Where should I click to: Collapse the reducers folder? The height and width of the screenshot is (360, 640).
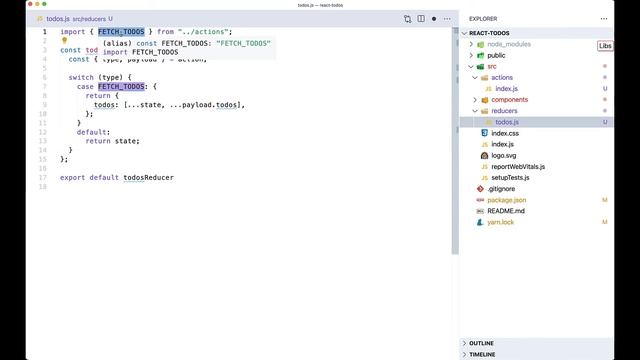(x=475, y=111)
